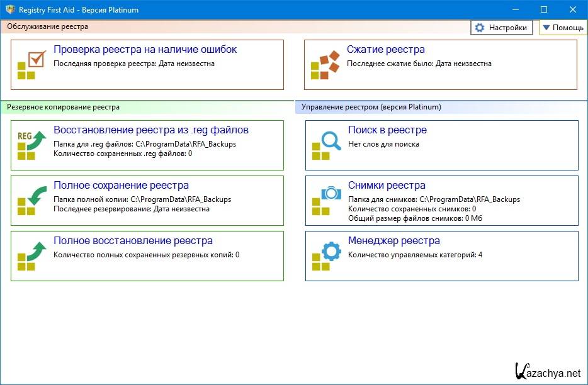The image size is (588, 385).
Task: Click the registry error check icon with checkmark
Action: pyautogui.click(x=31, y=65)
